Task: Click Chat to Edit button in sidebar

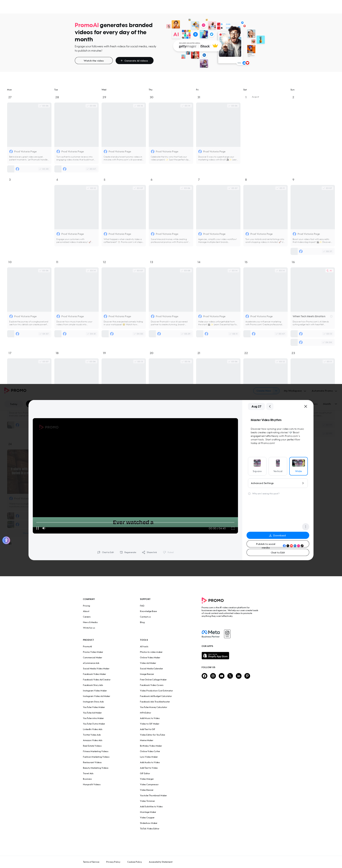Action: click(x=278, y=553)
